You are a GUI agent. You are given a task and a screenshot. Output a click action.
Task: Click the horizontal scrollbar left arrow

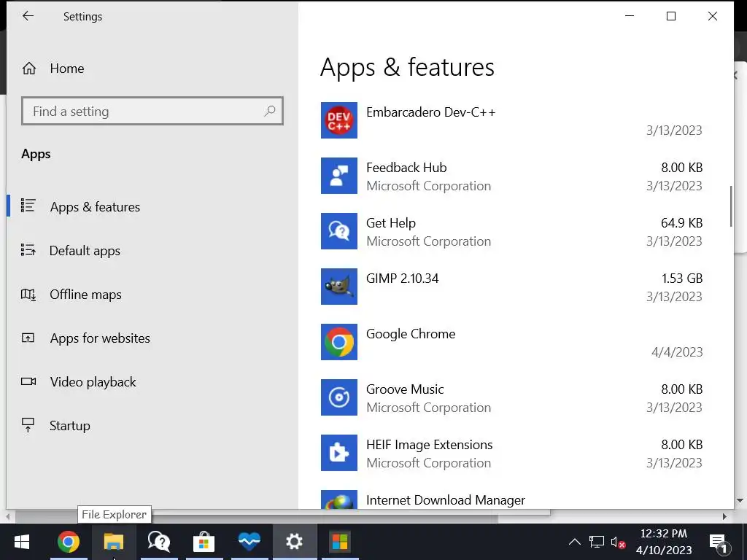point(7,516)
